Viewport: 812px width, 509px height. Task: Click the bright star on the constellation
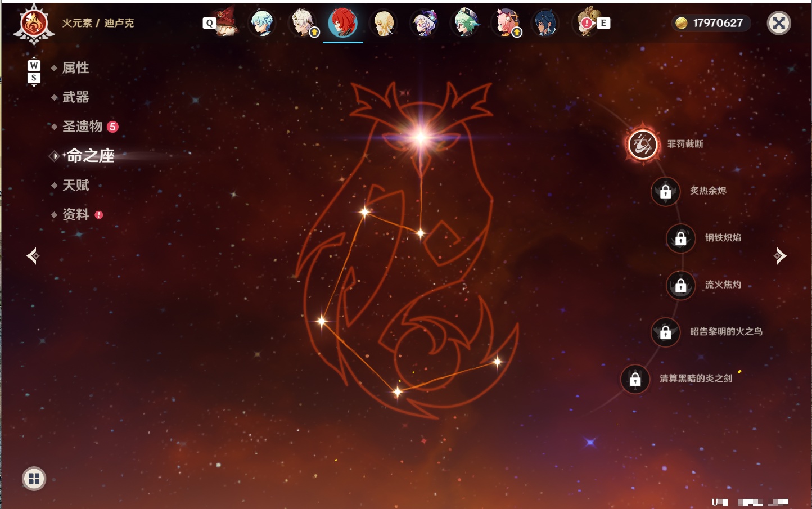[421, 137]
